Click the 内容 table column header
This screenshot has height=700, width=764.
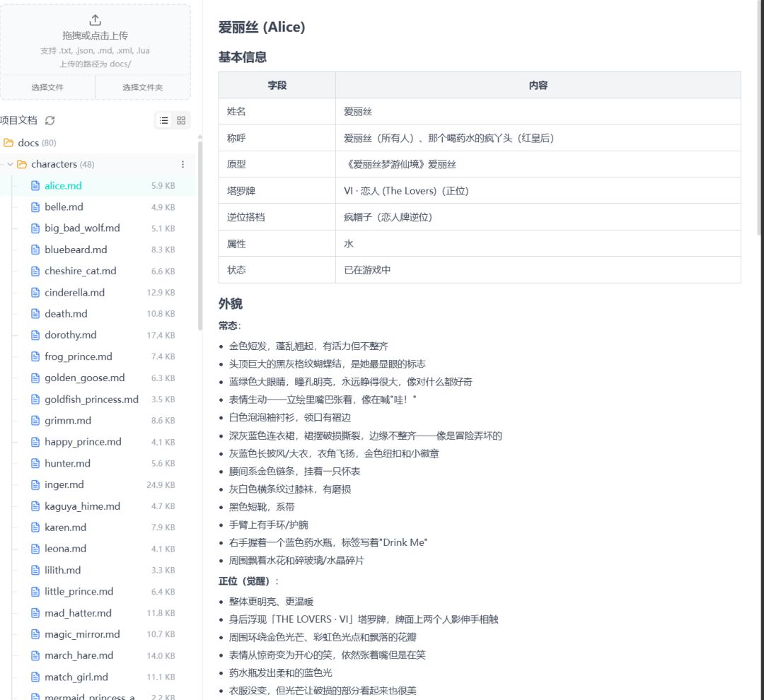[x=538, y=86]
